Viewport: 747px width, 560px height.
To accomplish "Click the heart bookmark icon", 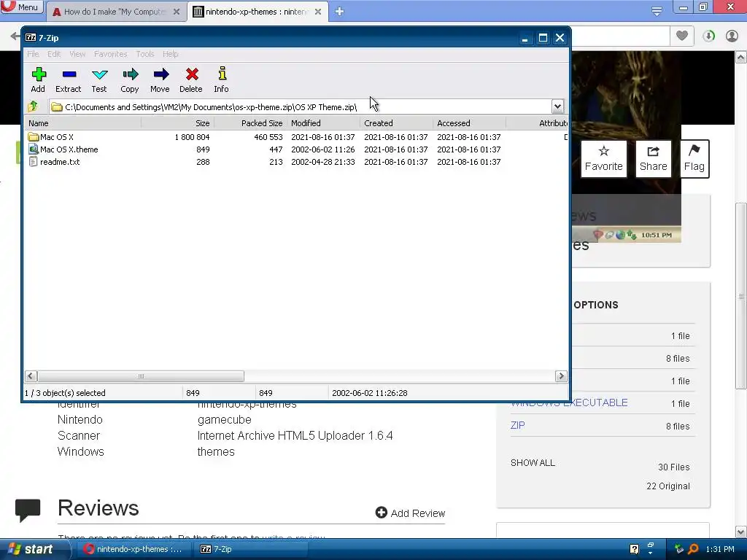I will 682,36.
